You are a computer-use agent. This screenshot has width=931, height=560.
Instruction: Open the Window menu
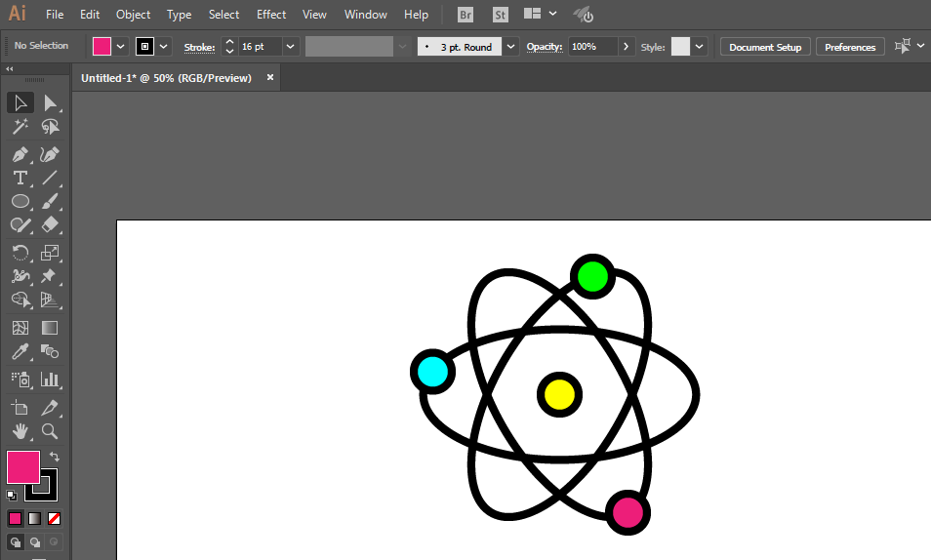[x=366, y=15]
